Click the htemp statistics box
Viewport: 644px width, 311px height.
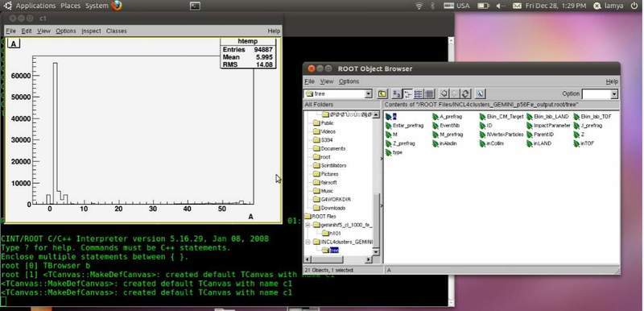point(248,53)
